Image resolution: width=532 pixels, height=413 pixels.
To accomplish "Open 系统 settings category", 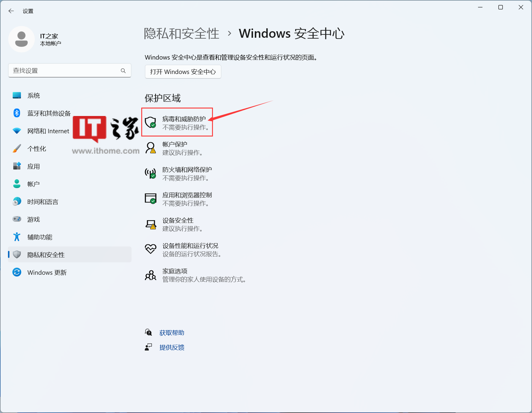I will 70,95.
